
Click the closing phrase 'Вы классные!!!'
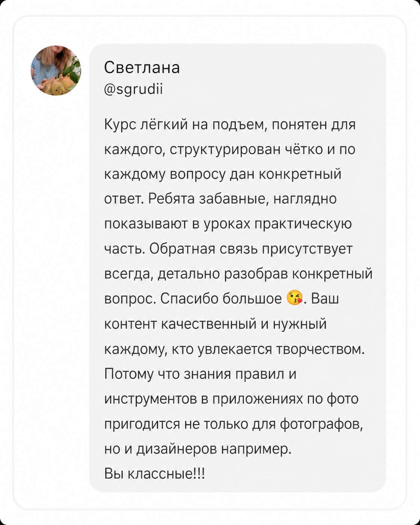pyautogui.click(x=155, y=474)
